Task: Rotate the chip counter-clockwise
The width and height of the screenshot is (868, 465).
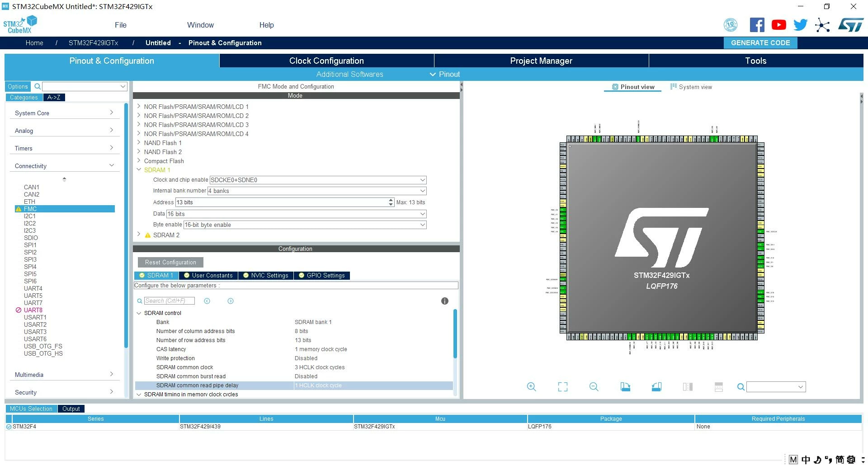Action: coord(656,387)
